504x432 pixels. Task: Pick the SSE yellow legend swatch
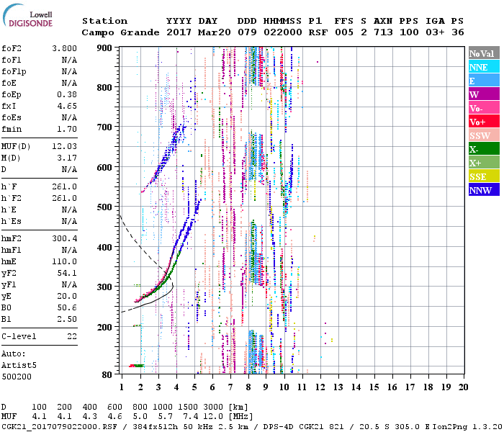(x=484, y=176)
